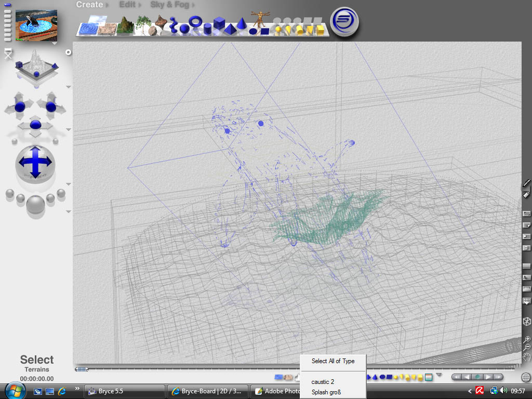Screen dimensions: 532x399
Task: Switch to Bryce 5.5 in taskbar
Action: pos(124,391)
